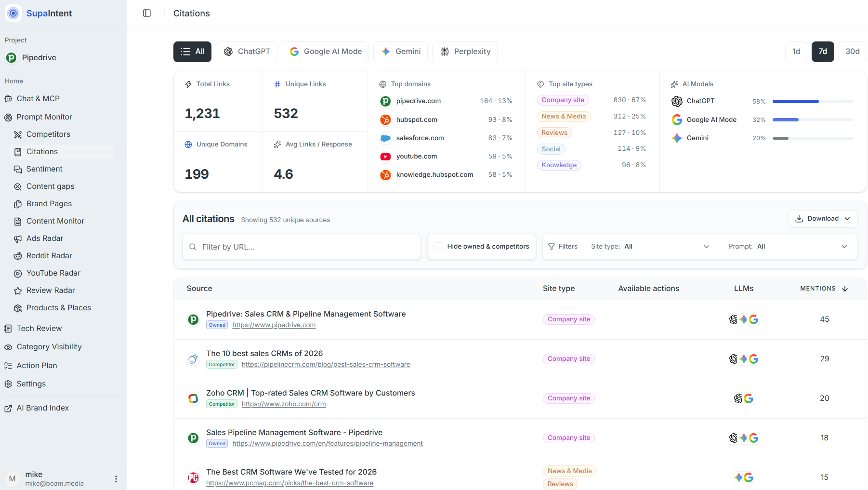Image resolution: width=868 pixels, height=490 pixels.
Task: Switch to the Gemini tab
Action: tap(401, 52)
